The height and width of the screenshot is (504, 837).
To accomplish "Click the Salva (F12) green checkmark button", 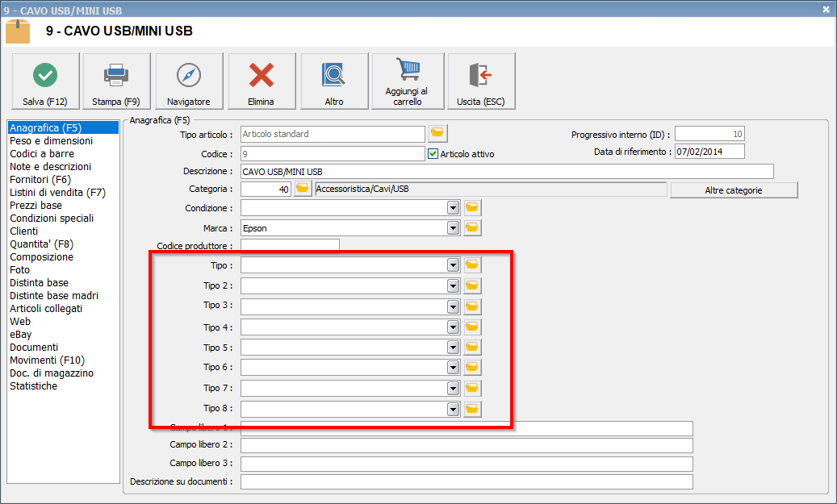I will [45, 81].
